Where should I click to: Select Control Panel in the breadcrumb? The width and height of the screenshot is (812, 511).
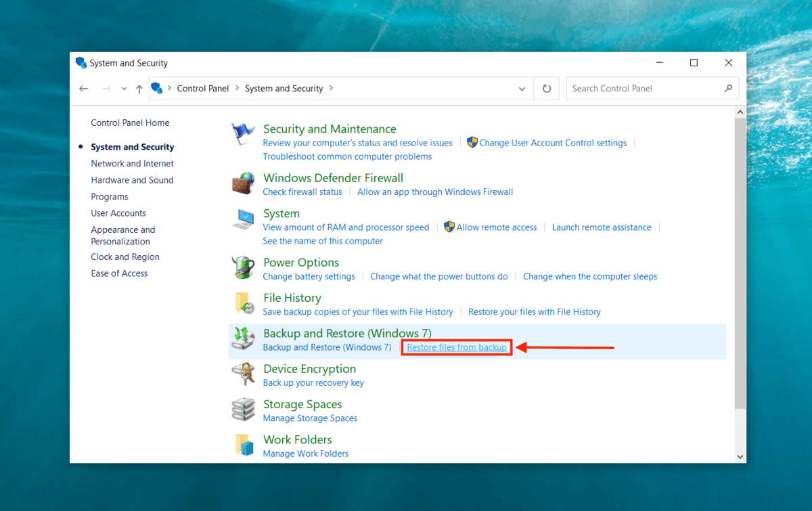point(203,88)
